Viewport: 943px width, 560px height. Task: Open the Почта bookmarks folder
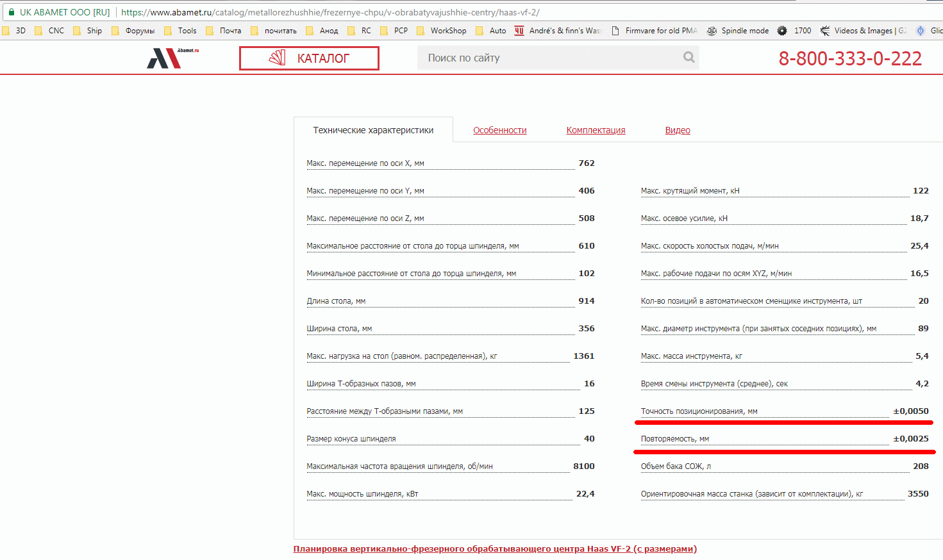click(224, 31)
